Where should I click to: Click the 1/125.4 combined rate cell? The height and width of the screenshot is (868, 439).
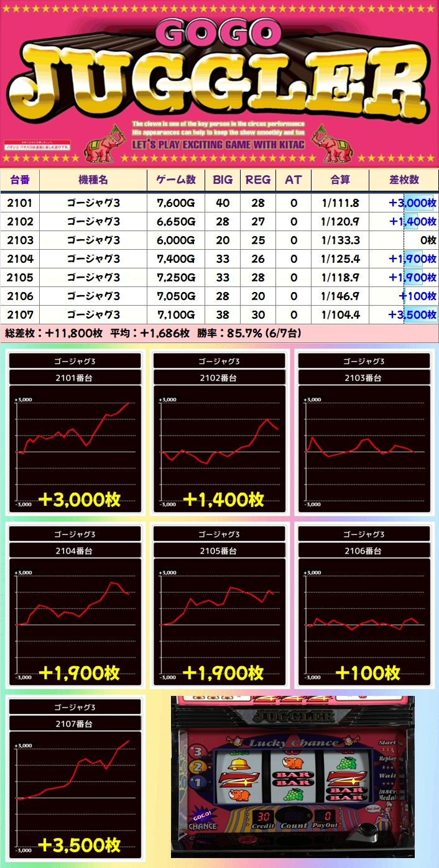pos(340,259)
